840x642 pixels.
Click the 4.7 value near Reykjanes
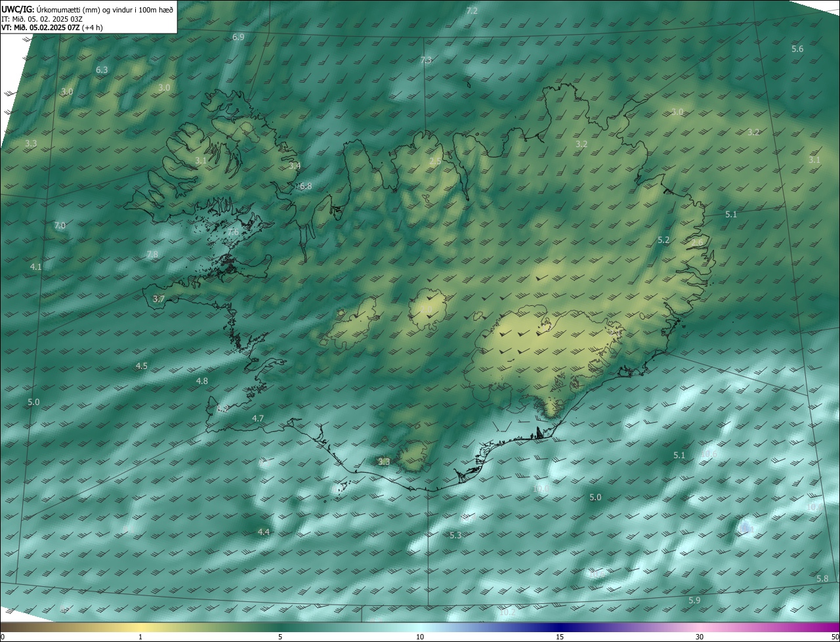(x=258, y=419)
